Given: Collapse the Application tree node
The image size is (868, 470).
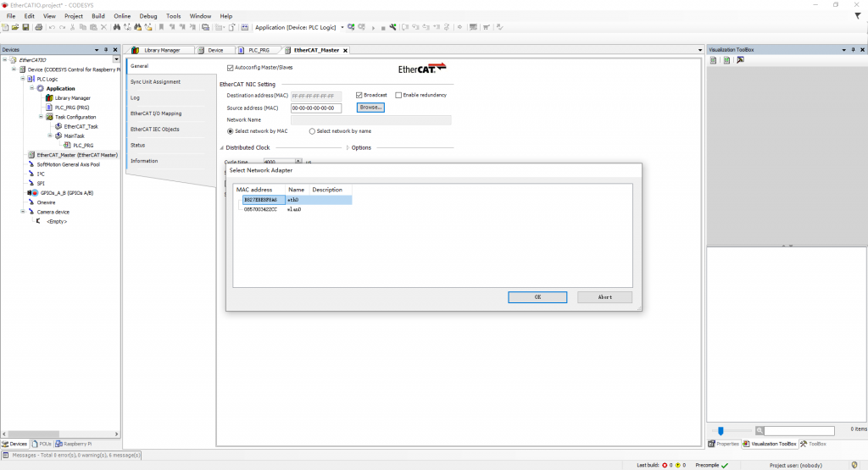Looking at the screenshot, I should point(32,88).
